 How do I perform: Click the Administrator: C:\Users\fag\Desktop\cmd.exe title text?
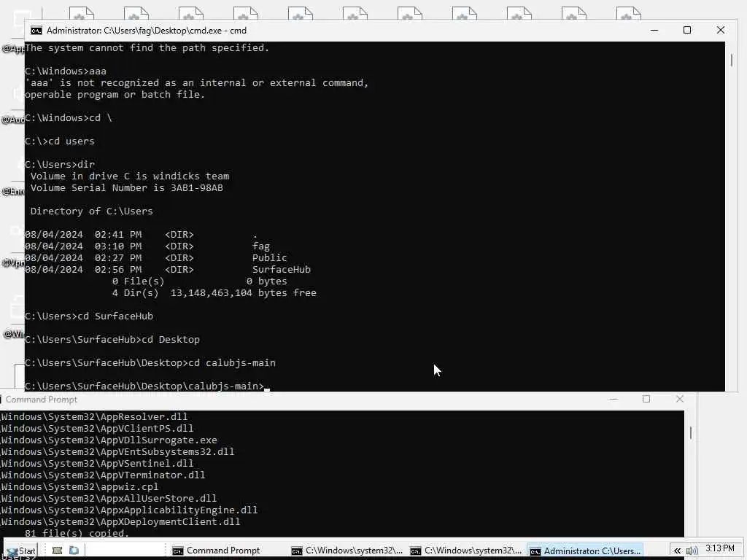(146, 31)
